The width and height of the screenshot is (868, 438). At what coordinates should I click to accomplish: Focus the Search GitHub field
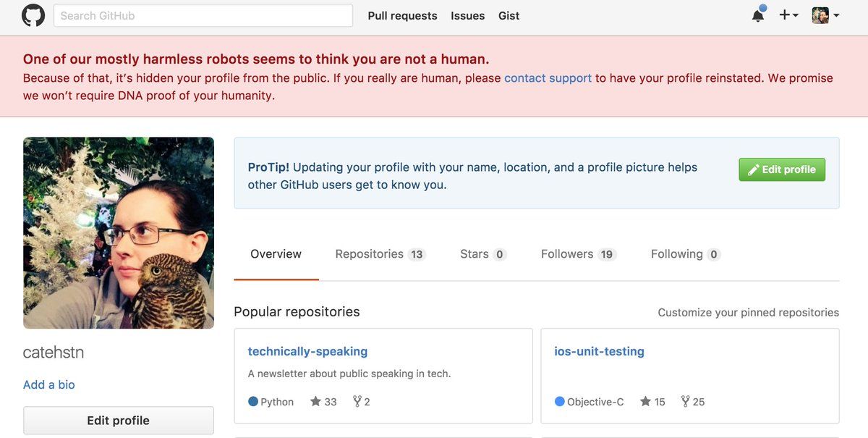(203, 16)
